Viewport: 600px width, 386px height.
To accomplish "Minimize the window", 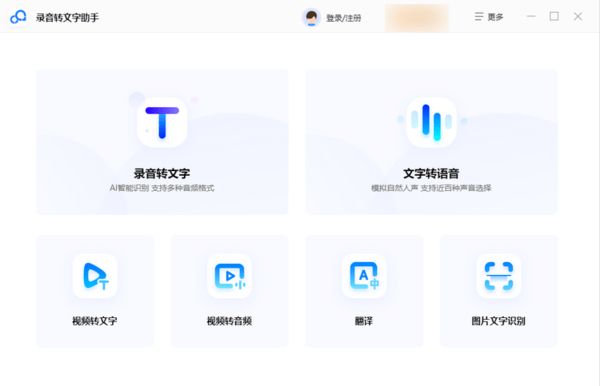I will coord(531,16).
